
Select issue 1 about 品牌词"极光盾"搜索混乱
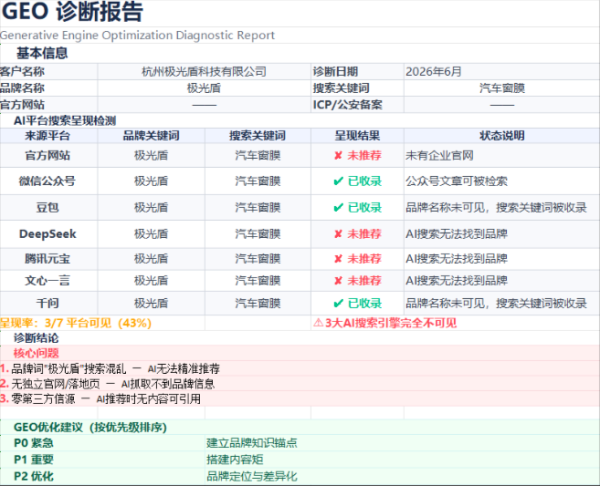tap(110, 369)
